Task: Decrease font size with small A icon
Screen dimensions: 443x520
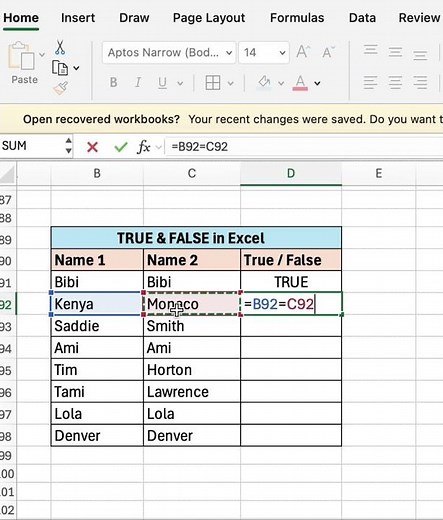Action: [328, 52]
